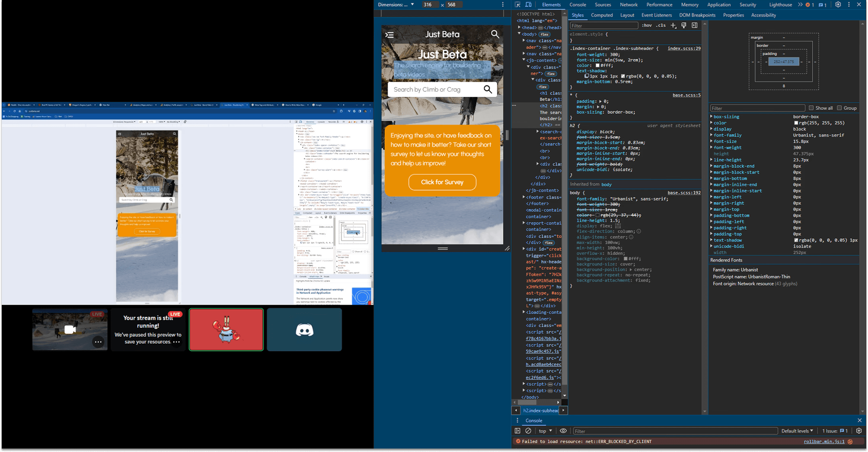Toggle the console sidebar icon
This screenshot has width=868, height=452.
pos(517,431)
